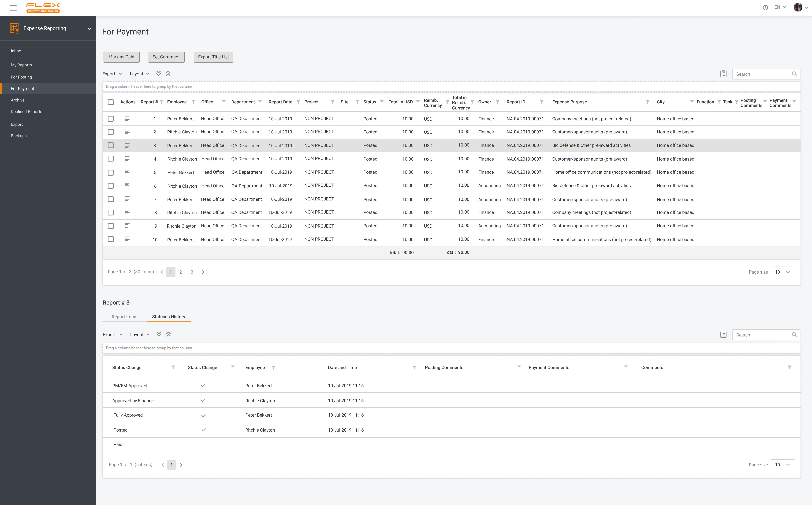Open Archive in the sidebar
This screenshot has width=812, height=505.
click(18, 100)
